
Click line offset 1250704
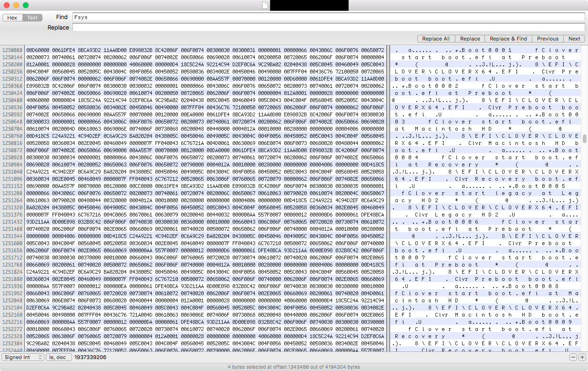12,129
